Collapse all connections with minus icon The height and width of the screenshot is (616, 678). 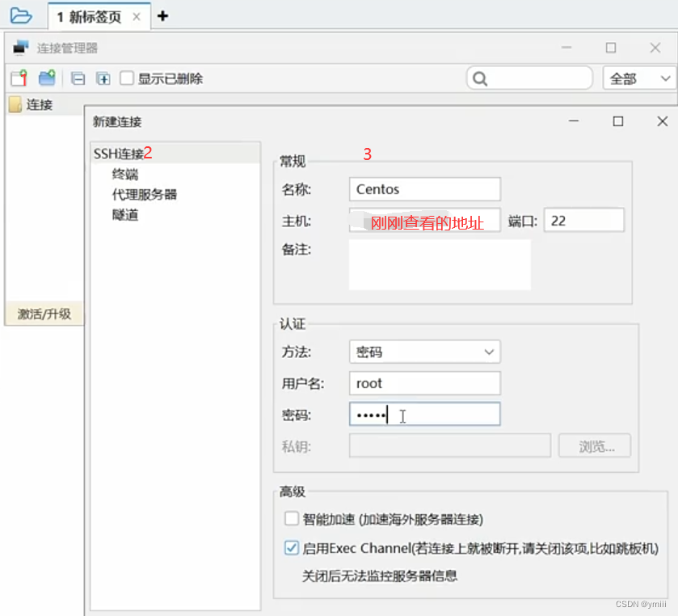(78, 78)
